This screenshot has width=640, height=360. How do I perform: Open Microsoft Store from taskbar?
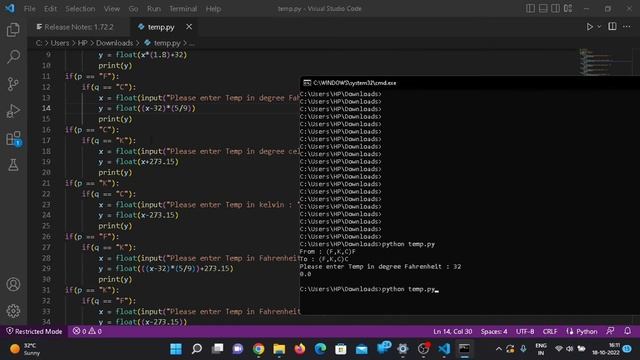pos(341,349)
